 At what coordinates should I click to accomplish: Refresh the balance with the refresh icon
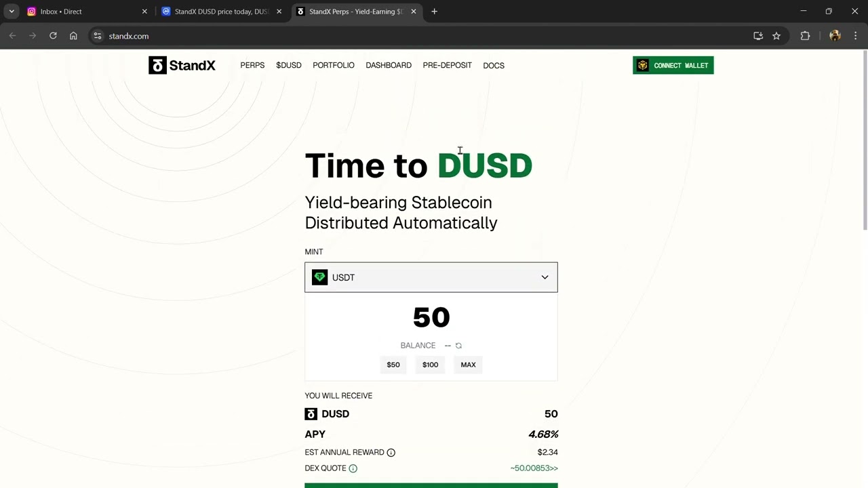(458, 346)
